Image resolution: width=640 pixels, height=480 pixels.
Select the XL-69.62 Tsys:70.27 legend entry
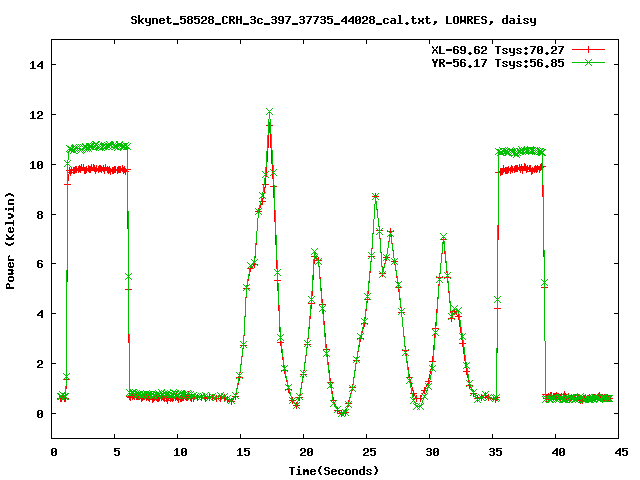498,50
